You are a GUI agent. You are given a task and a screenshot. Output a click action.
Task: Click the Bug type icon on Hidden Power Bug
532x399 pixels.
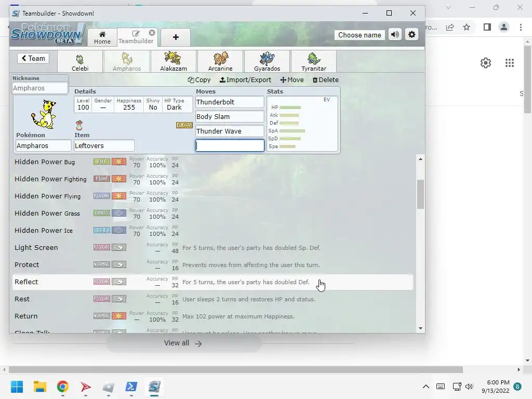pyautogui.click(x=102, y=162)
